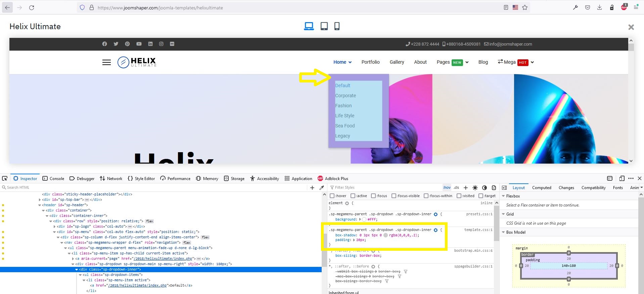Toggle dark color scheme simulation
Viewport: 644px width, 294px height.
(x=484, y=188)
